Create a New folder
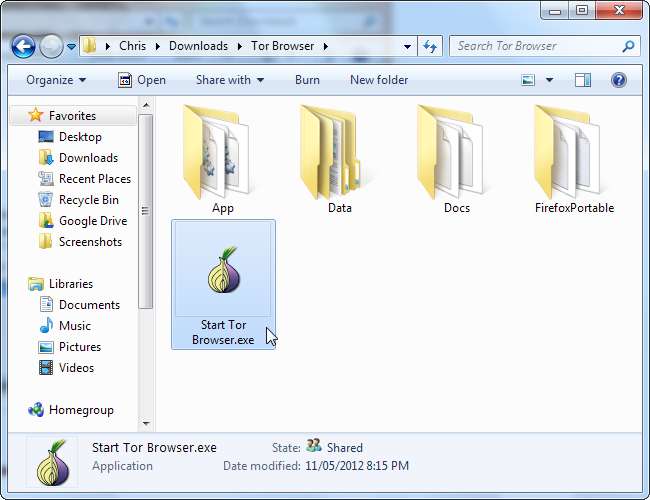This screenshot has height=500, width=650. click(x=379, y=80)
